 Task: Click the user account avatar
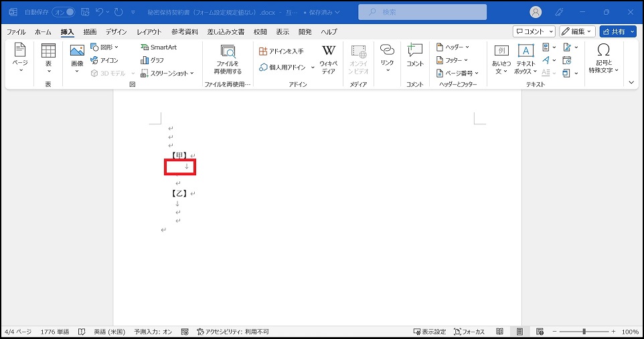tap(536, 12)
